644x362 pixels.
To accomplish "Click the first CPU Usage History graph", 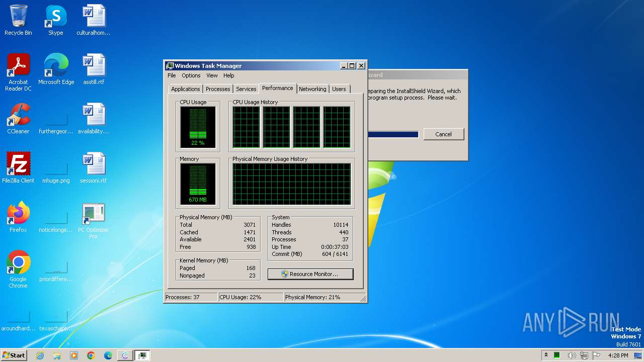I will click(246, 127).
